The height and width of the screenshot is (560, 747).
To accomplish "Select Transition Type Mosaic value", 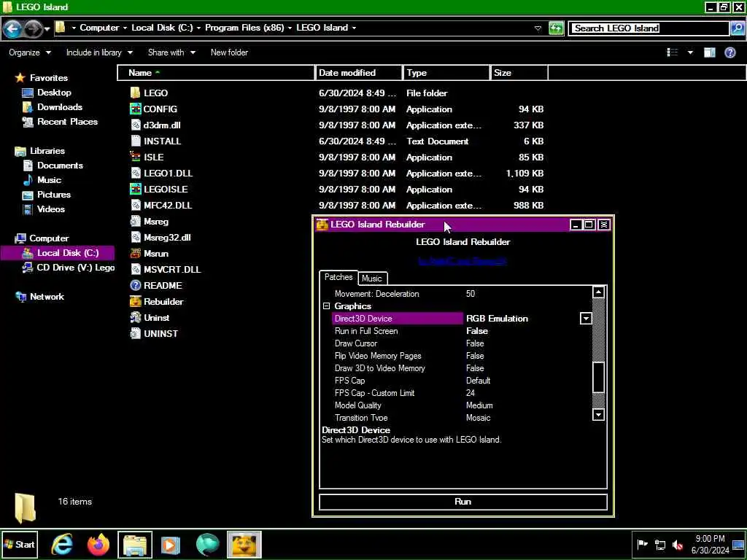I will point(478,418).
